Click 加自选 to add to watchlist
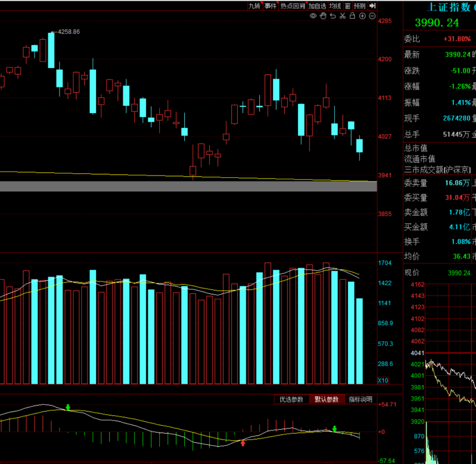Screen dimensions: 476x464 coord(317,6)
